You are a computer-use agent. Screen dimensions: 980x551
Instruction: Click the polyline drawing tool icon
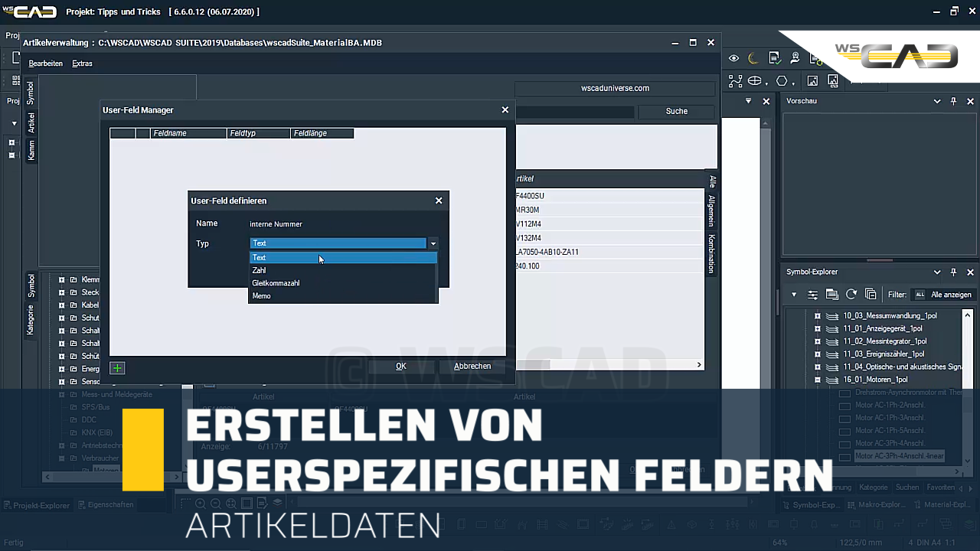pyautogui.click(x=735, y=80)
